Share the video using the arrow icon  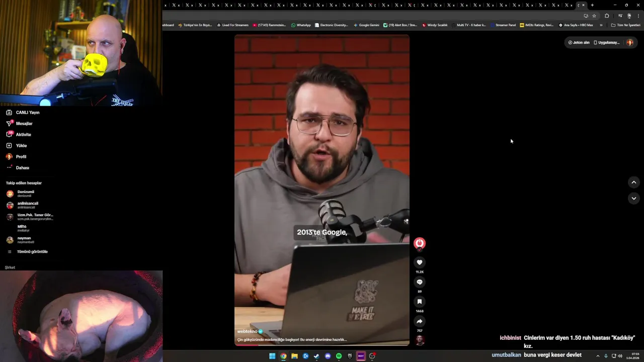[x=420, y=321]
